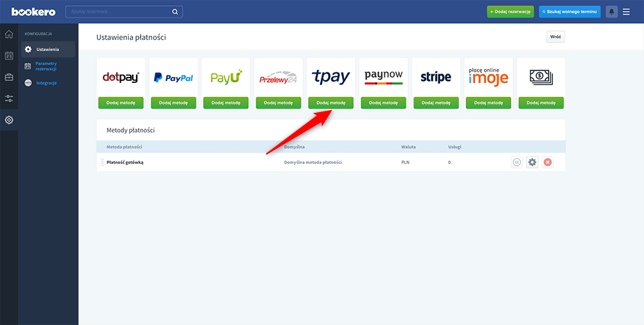Add the stripe payment method

tap(436, 103)
